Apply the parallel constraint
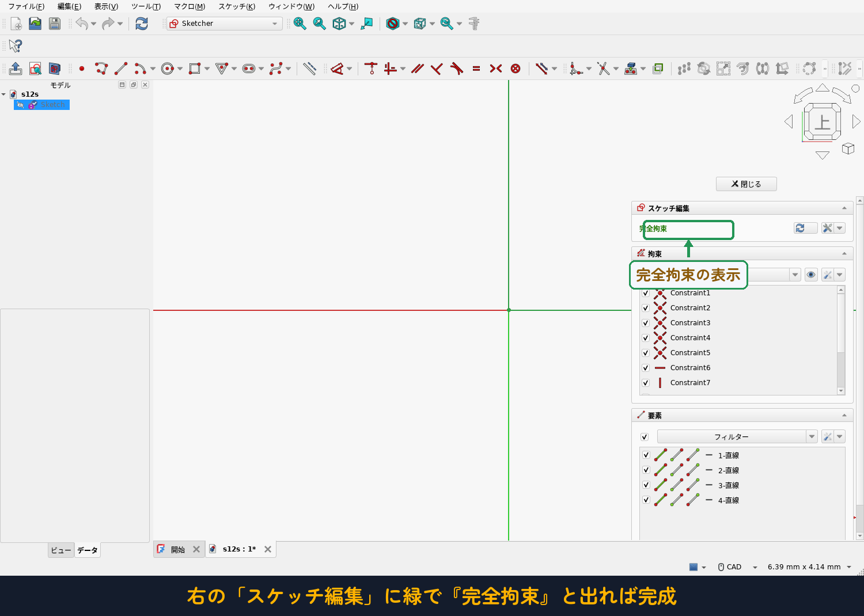Screen dimensions: 864x616 [x=418, y=69]
